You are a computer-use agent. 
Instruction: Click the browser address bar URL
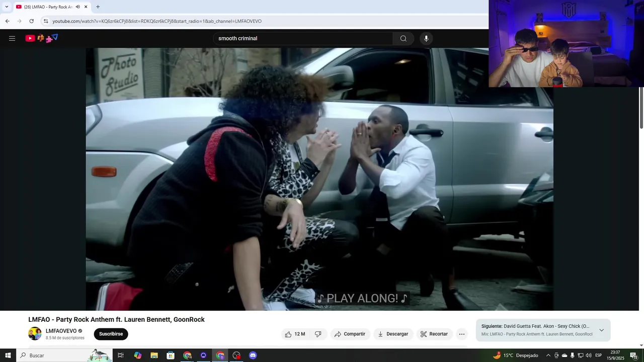157,21
